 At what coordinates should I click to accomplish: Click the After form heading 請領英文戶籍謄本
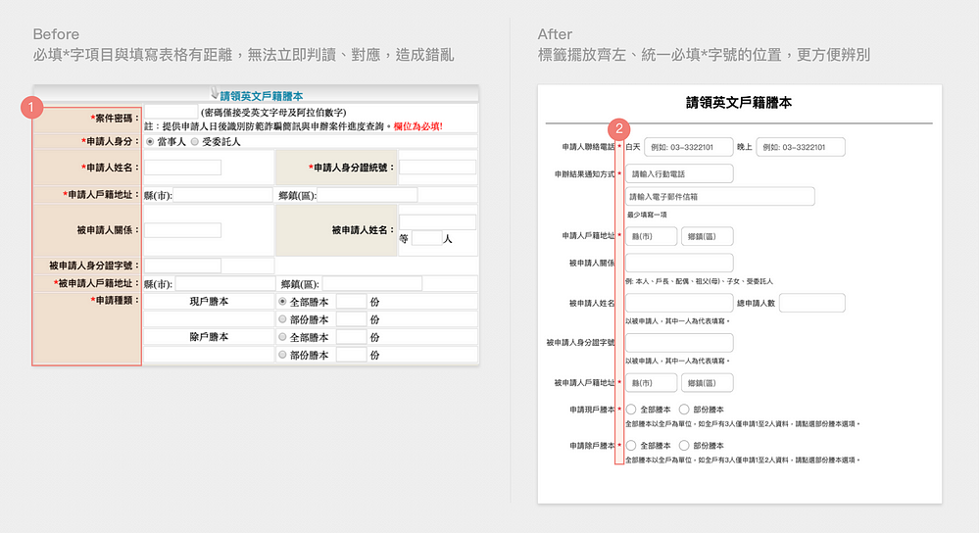coord(739,103)
